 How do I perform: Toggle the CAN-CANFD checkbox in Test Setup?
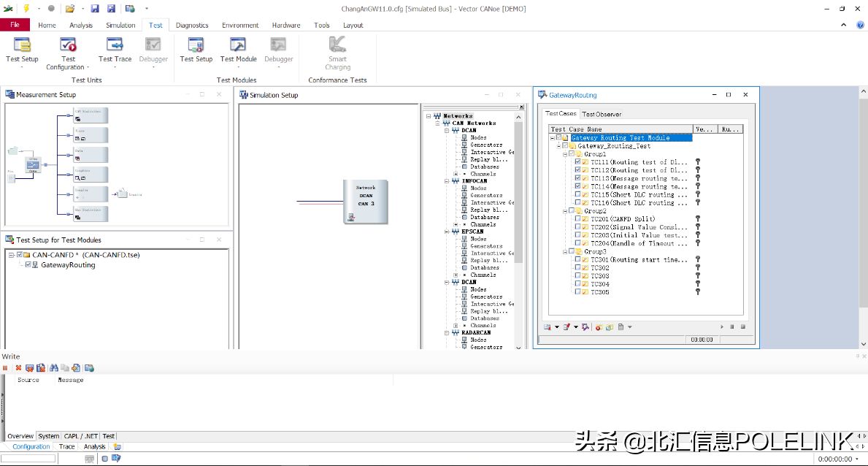[20, 255]
